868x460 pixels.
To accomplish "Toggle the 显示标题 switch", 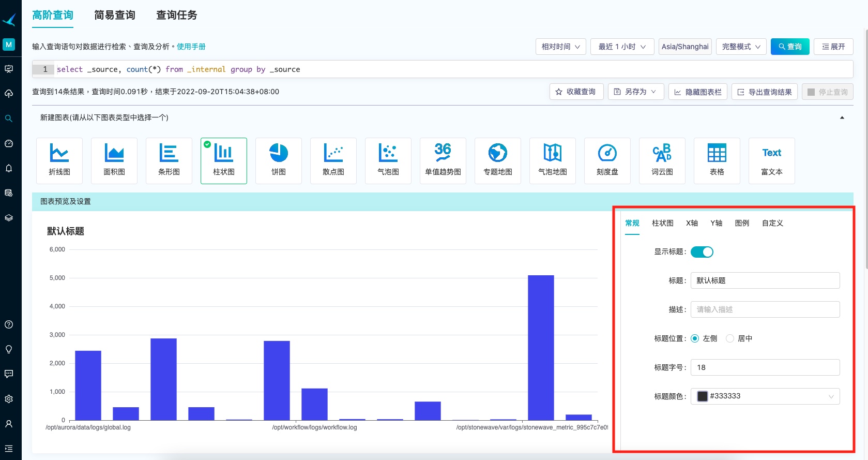I will [x=702, y=252].
